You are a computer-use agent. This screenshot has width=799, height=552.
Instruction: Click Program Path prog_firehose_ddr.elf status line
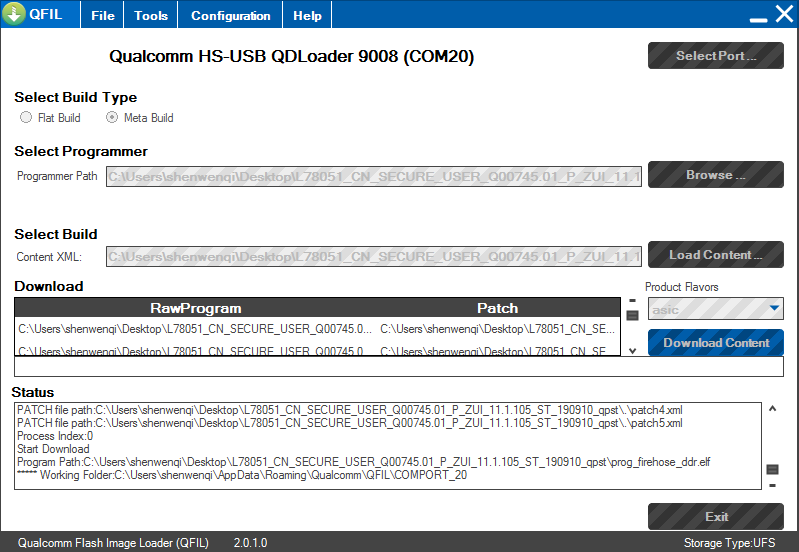[363, 462]
